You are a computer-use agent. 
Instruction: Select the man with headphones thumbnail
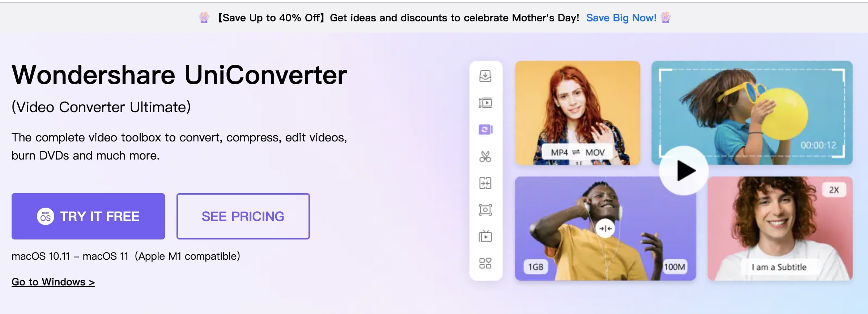coord(605,229)
